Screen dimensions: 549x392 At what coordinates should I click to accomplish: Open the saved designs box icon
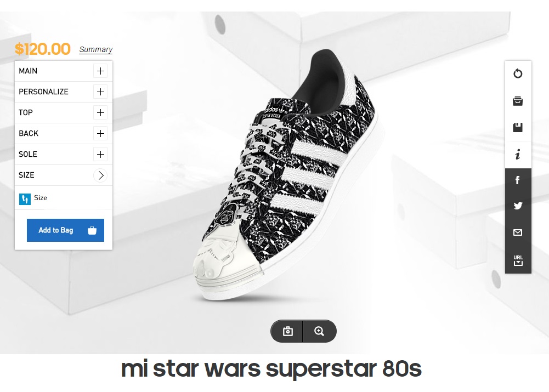click(518, 101)
